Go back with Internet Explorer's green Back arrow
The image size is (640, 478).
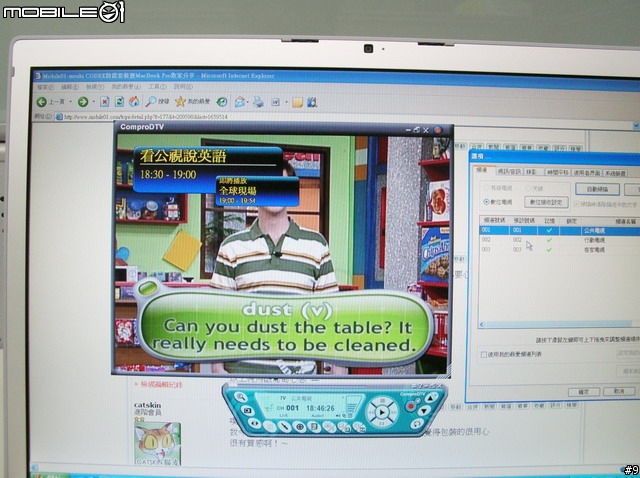[42, 102]
